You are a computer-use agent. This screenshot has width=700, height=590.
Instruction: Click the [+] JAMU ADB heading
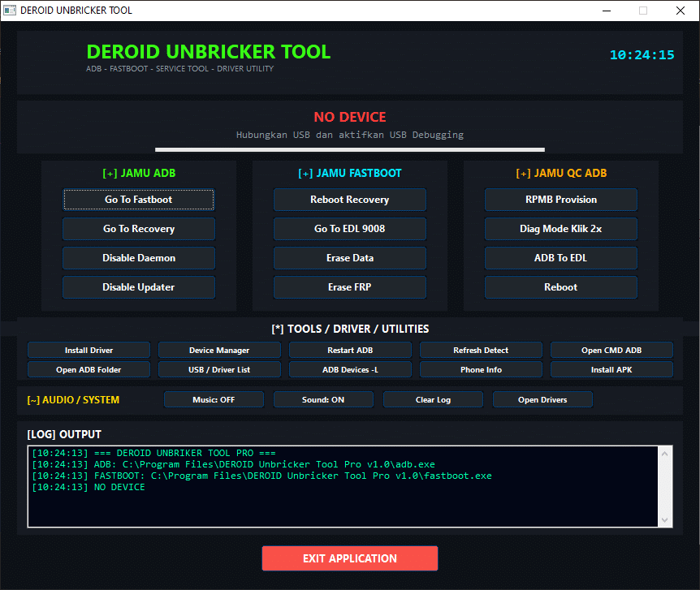139,173
